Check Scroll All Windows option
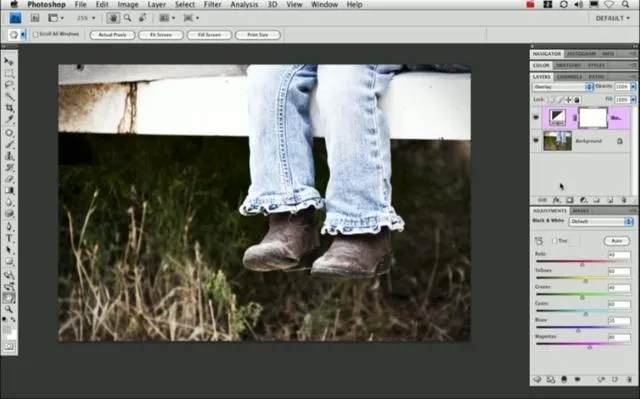 point(36,35)
